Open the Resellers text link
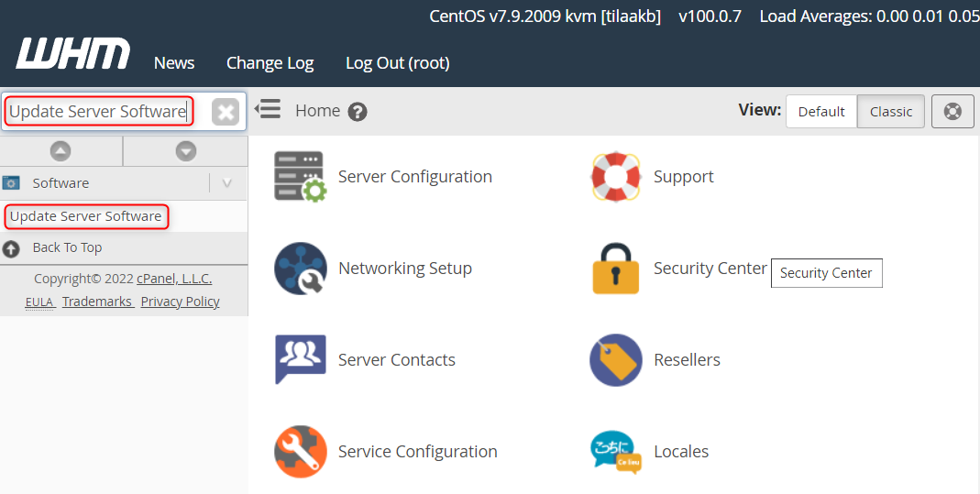Image resolution: width=980 pixels, height=494 pixels. click(x=687, y=359)
